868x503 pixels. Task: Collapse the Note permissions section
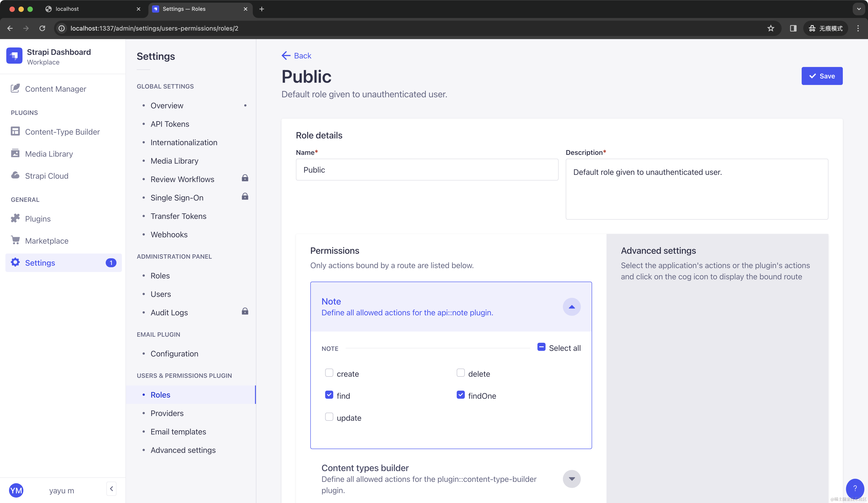[571, 307]
